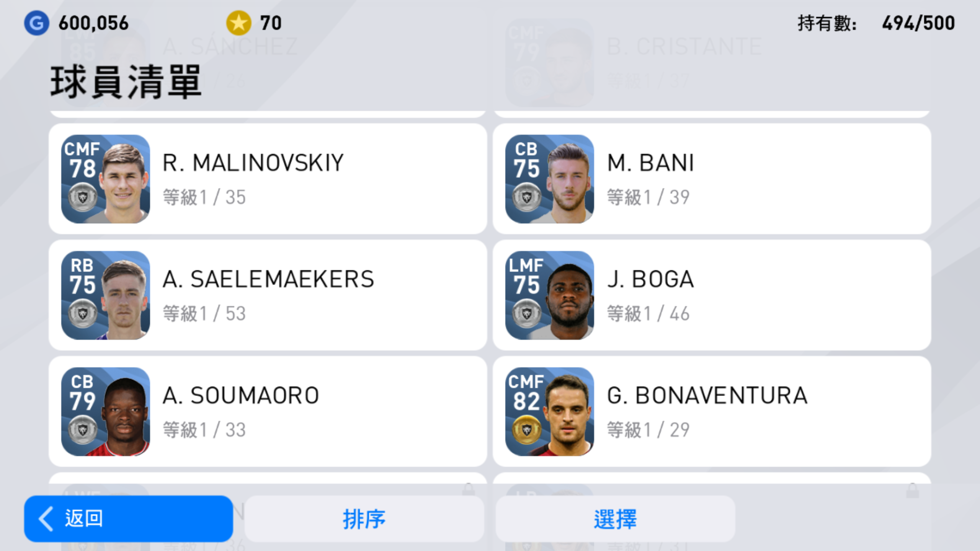Open M. Bani's CB player card portrait

tap(549, 179)
